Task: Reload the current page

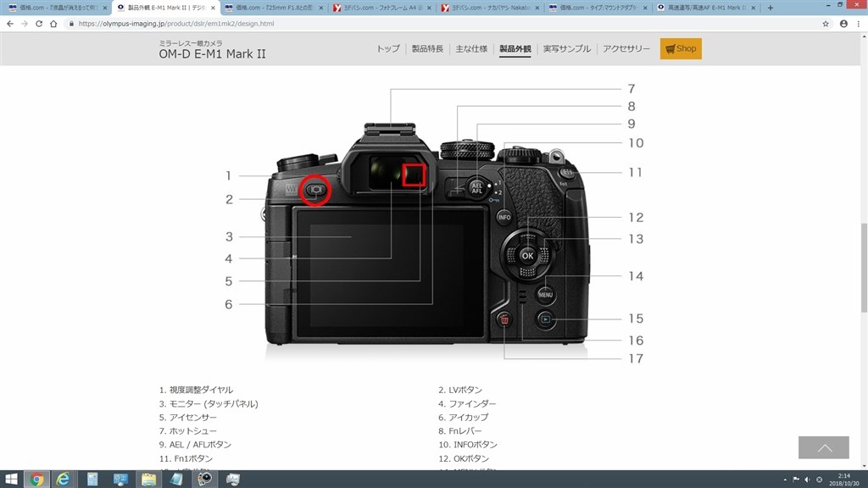Action: click(x=39, y=24)
